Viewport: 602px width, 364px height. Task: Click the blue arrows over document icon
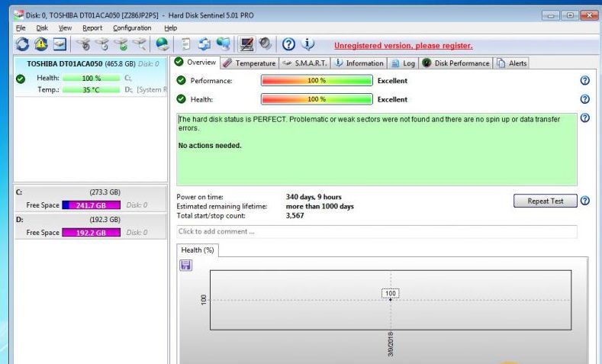pyautogui.click(x=204, y=44)
